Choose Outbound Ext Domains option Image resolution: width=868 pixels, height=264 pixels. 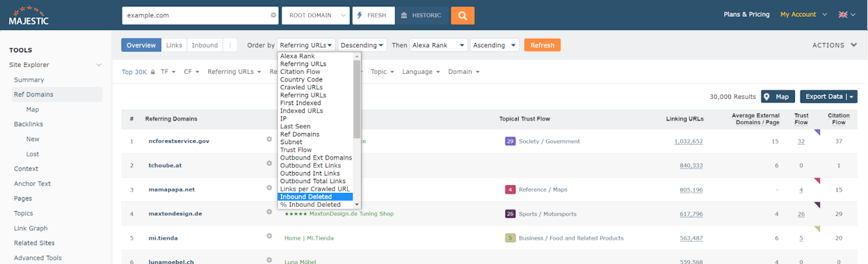[316, 157]
